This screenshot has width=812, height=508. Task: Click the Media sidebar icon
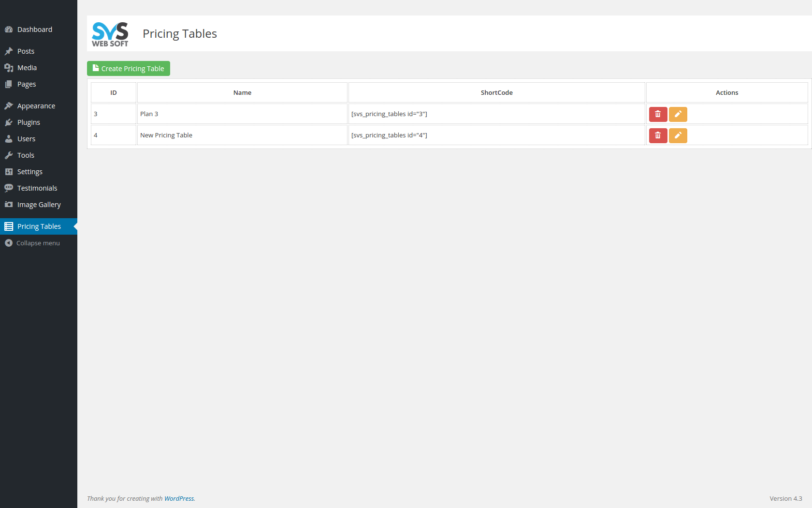pyautogui.click(x=9, y=68)
